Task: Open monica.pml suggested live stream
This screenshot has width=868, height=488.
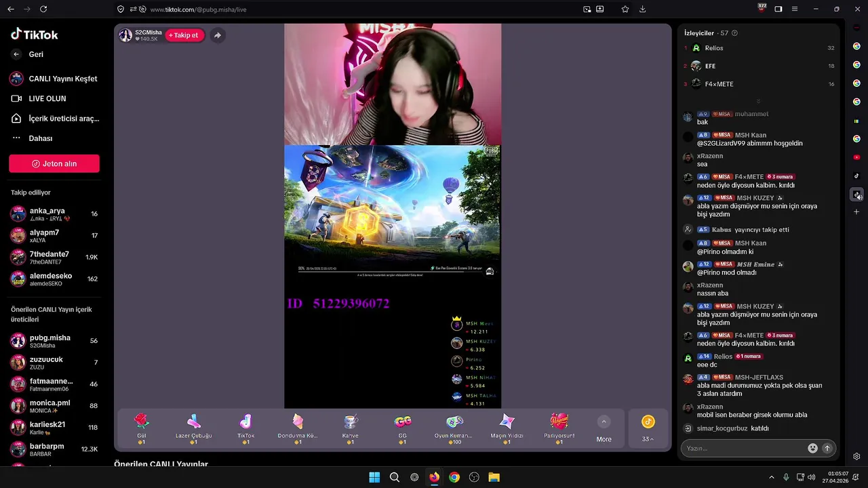Action: [x=54, y=406]
